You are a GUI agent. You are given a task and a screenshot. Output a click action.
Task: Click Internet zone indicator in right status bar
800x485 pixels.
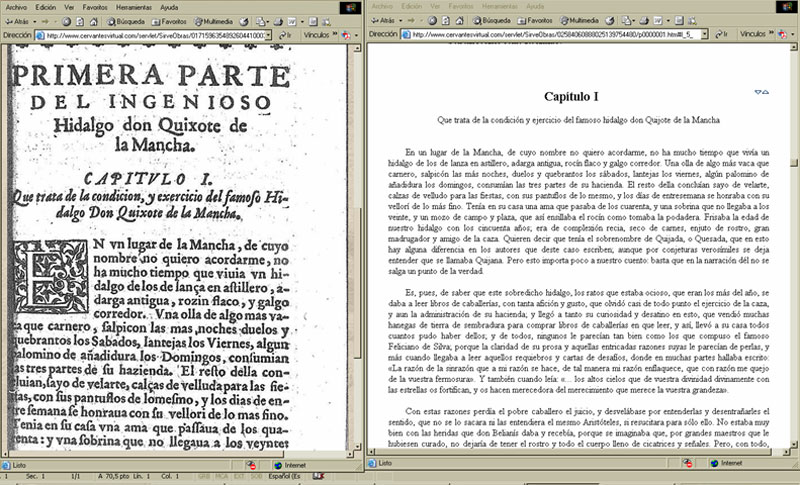tap(727, 464)
